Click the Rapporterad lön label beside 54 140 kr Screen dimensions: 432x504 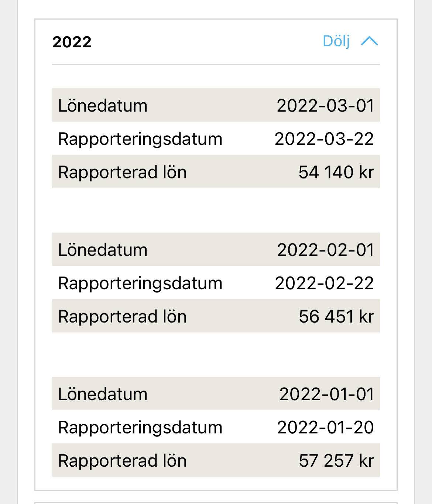pos(122,172)
